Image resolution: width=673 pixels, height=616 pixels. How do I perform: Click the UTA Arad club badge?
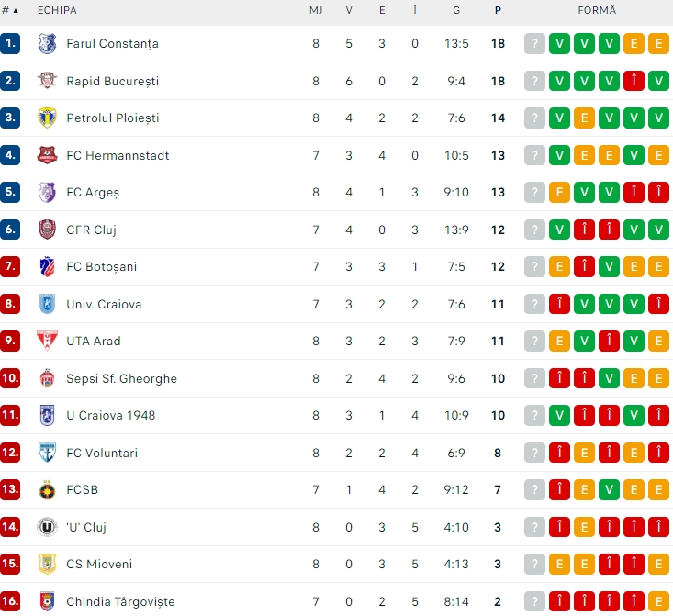tap(47, 341)
